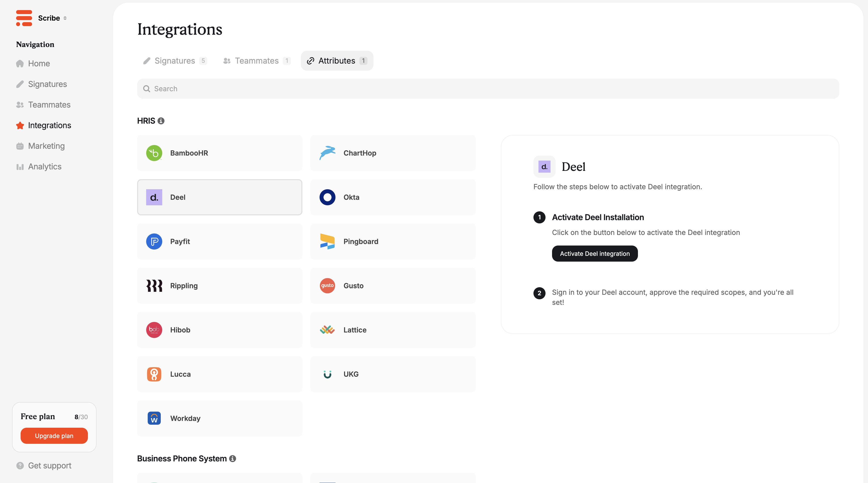Viewport: 868px width, 483px height.
Task: Click the Workday logo icon
Action: (154, 418)
